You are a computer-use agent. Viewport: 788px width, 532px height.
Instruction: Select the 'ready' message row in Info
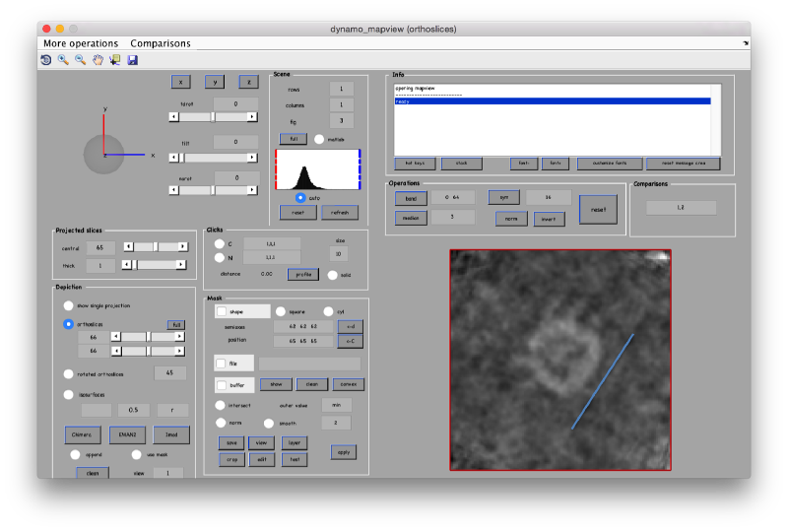click(x=553, y=101)
